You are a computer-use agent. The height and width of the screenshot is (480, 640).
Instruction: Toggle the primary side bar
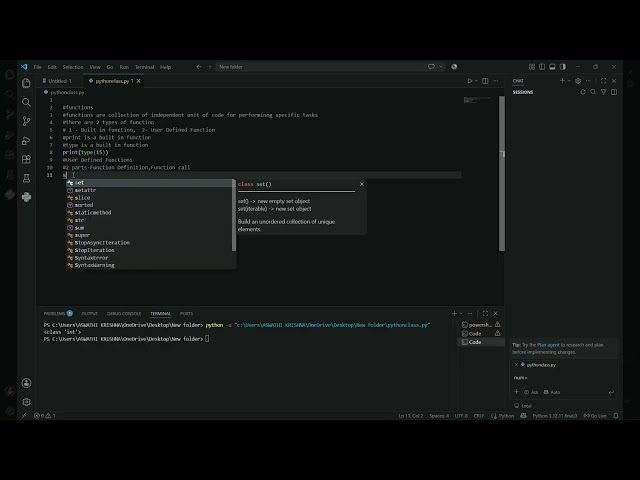click(x=542, y=67)
